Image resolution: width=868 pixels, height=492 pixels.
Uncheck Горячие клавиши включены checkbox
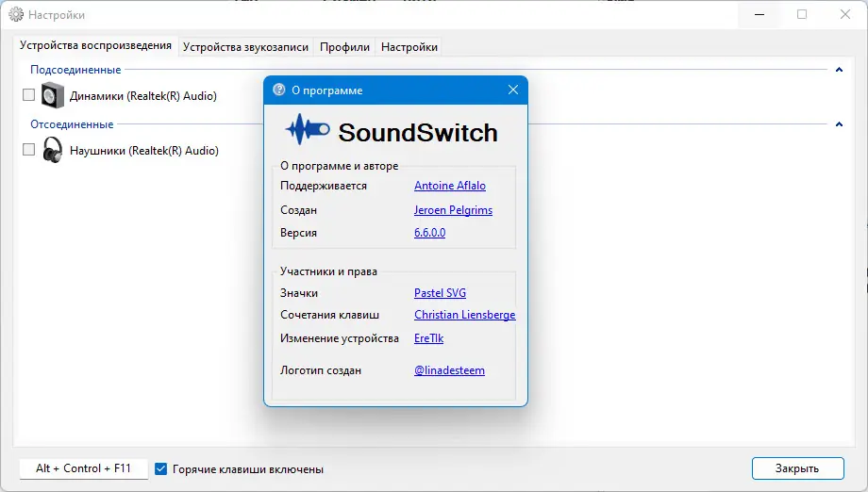[x=160, y=468]
